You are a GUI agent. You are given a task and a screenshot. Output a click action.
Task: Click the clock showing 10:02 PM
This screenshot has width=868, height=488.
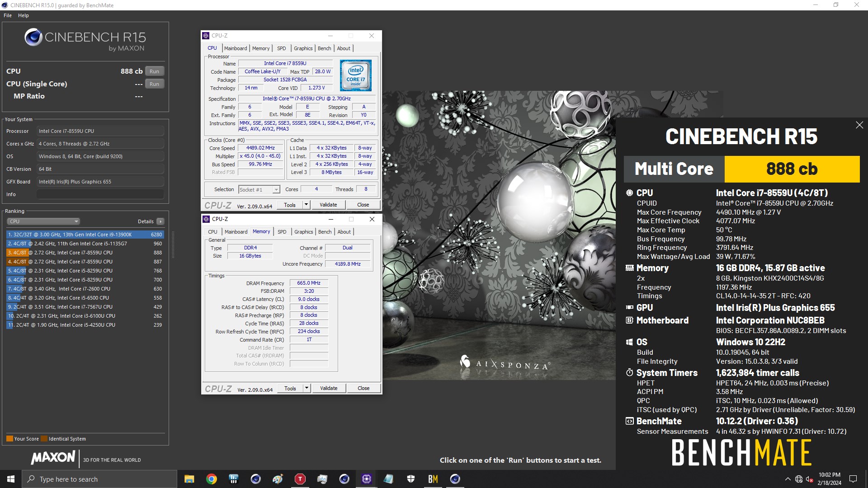(x=829, y=475)
